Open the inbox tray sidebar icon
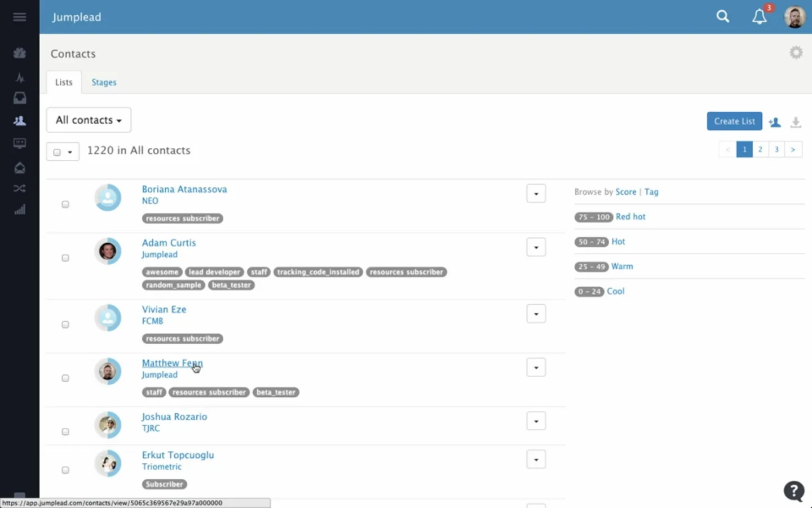Screen dimensions: 812x508 (x=20, y=98)
